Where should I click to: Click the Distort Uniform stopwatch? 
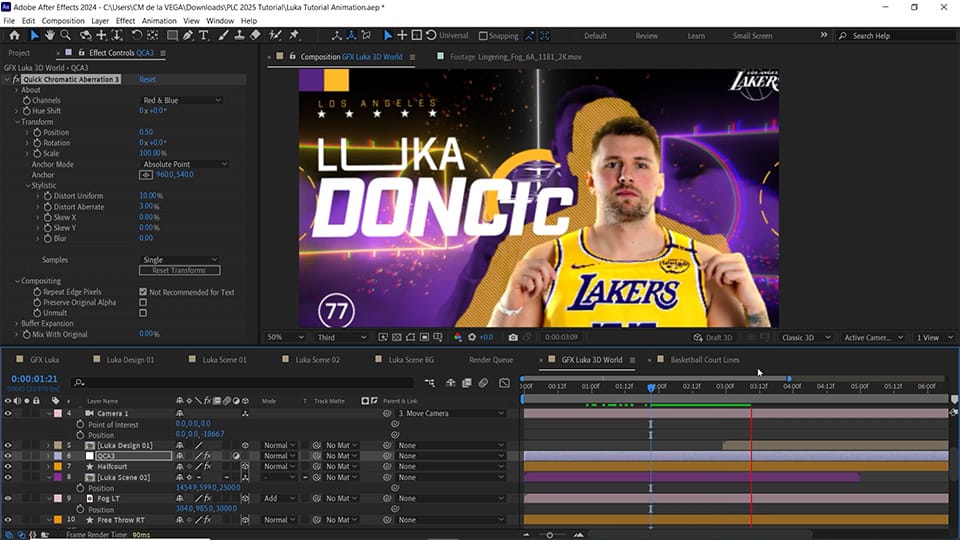[47, 196]
